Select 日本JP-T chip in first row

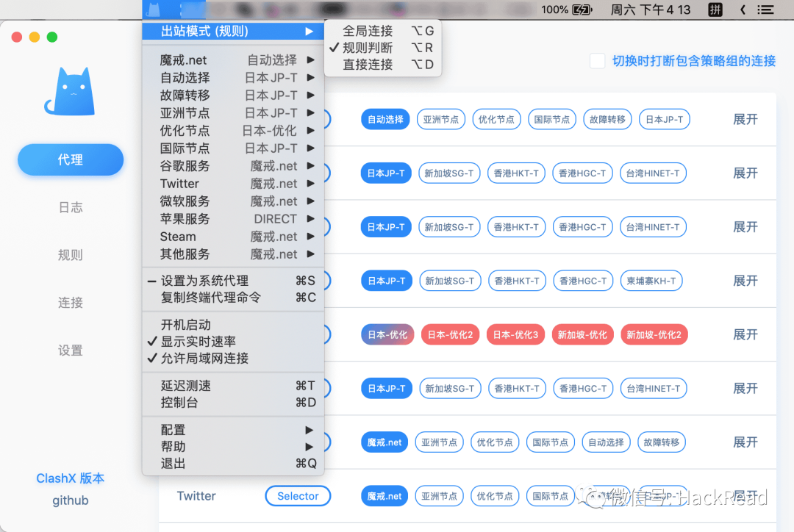click(665, 120)
